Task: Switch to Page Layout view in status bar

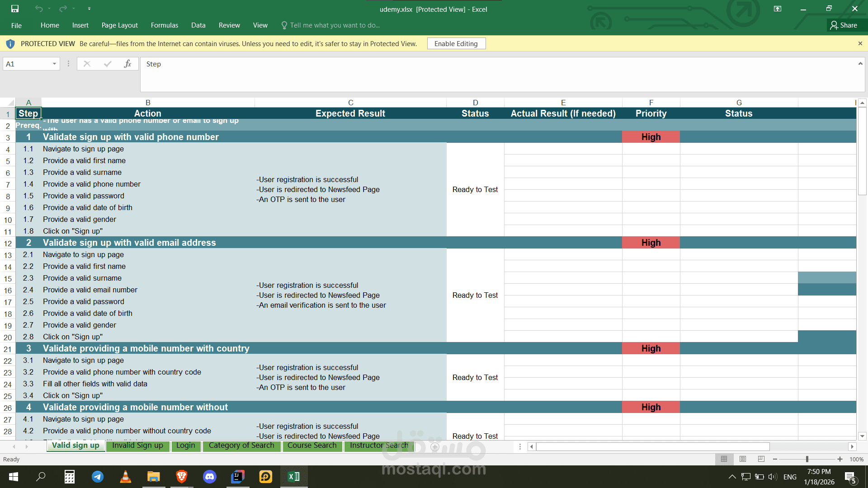Action: (x=743, y=459)
